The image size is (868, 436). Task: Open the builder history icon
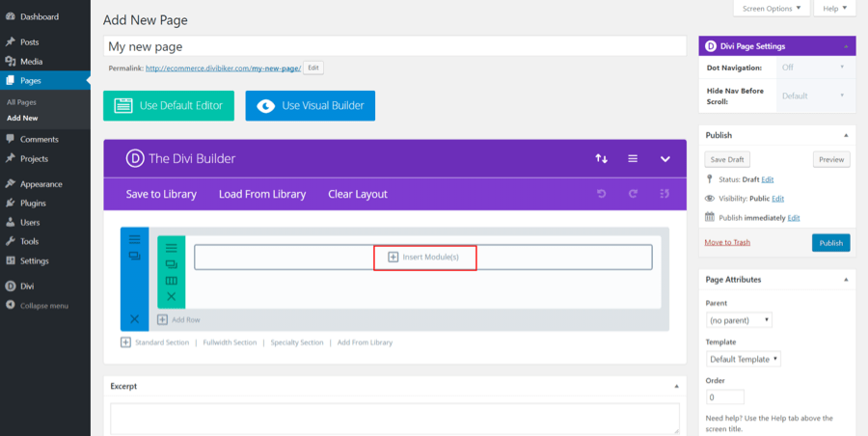coord(665,194)
